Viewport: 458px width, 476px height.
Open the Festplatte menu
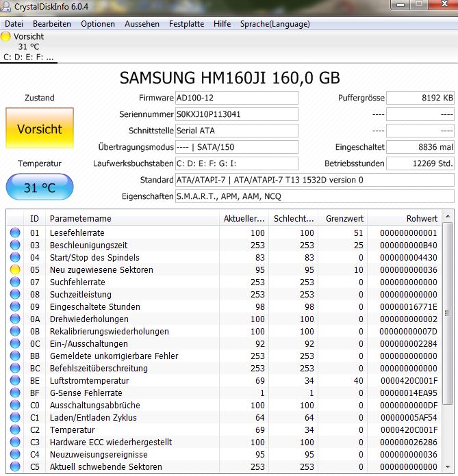coord(187,24)
